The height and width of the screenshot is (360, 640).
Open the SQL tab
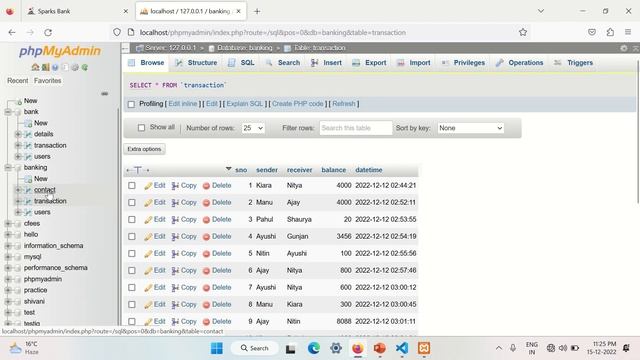(241, 63)
